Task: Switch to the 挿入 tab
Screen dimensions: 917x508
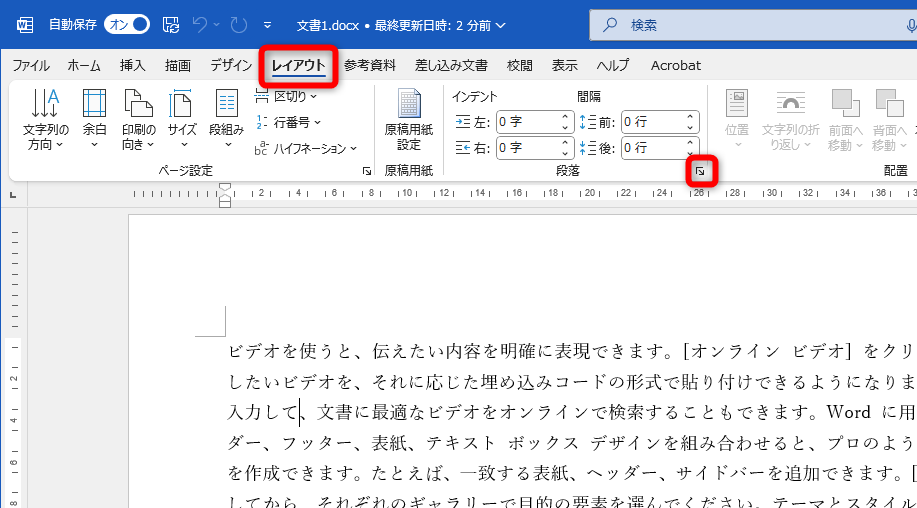Action: [x=132, y=65]
